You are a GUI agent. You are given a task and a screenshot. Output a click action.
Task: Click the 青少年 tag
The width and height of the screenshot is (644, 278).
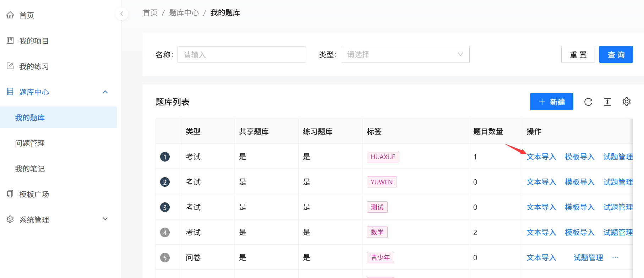380,257
